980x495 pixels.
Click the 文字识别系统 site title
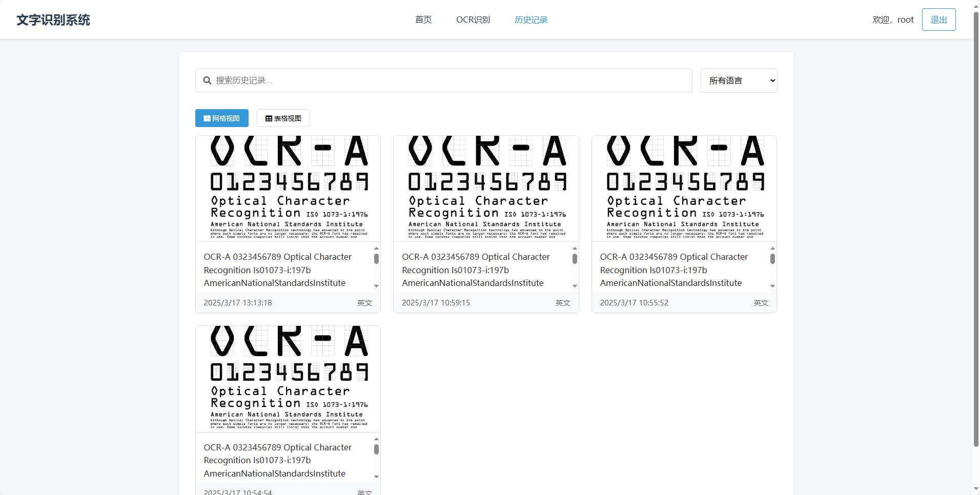coord(53,20)
